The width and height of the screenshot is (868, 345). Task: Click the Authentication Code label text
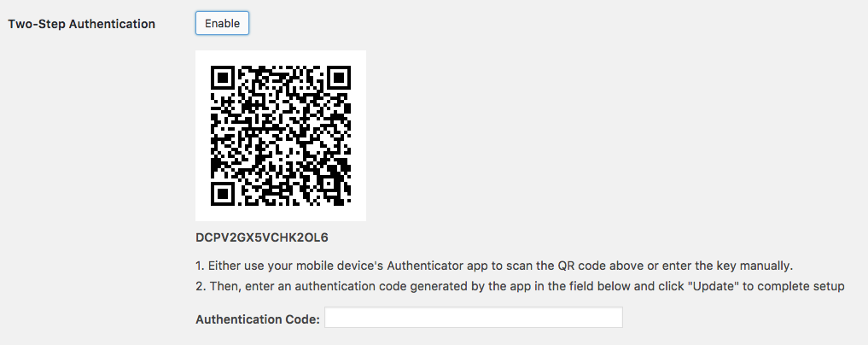tap(258, 319)
